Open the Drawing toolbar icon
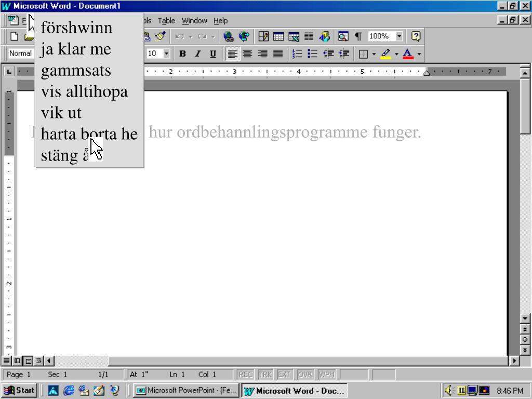This screenshot has height=399, width=532. click(324, 36)
